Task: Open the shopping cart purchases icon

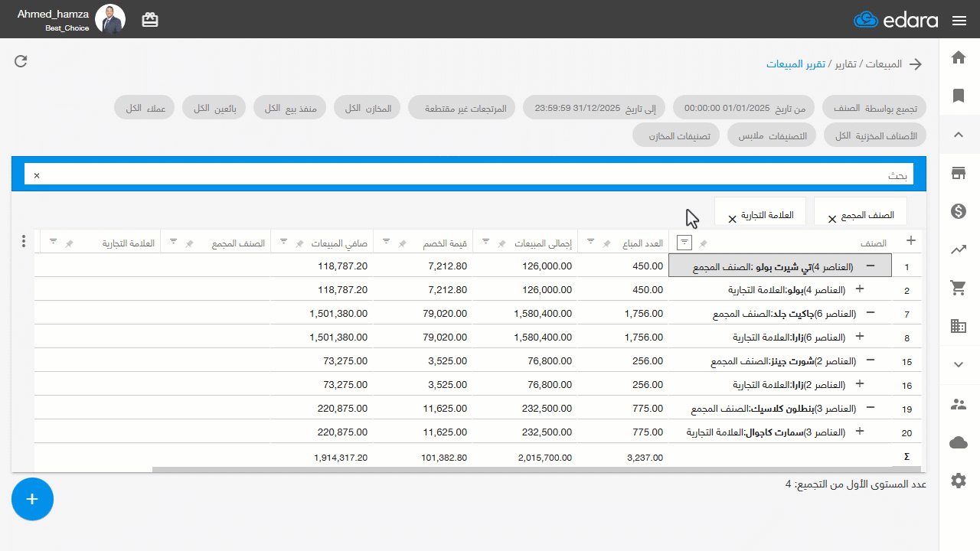Action: [959, 288]
